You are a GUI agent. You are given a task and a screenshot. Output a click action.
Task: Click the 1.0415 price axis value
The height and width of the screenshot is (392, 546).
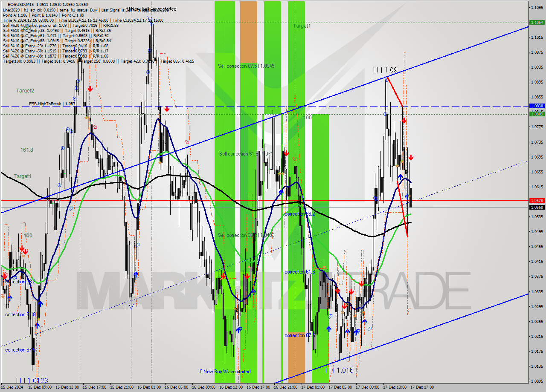[x=537, y=262]
